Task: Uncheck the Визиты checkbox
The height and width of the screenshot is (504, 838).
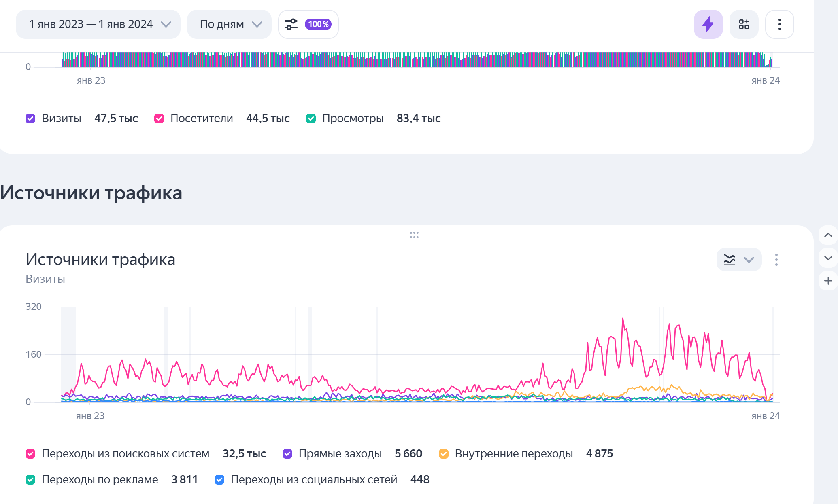Action: [x=30, y=119]
